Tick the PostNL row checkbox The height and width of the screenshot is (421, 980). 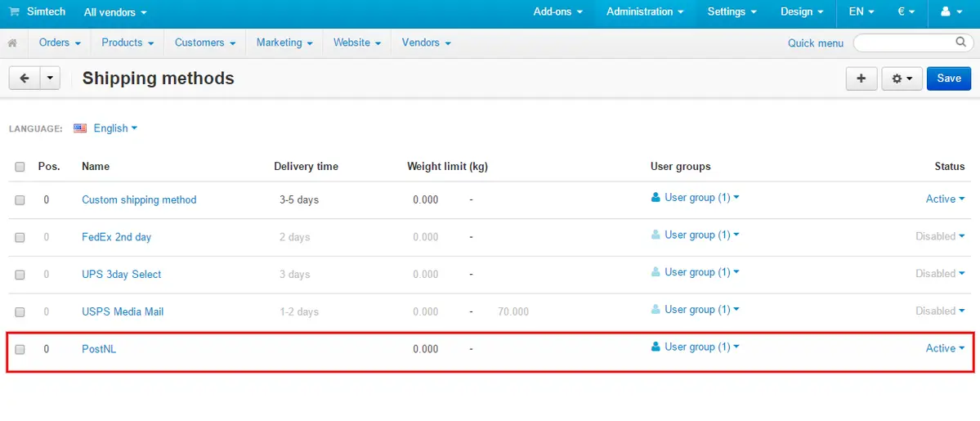[x=20, y=349]
